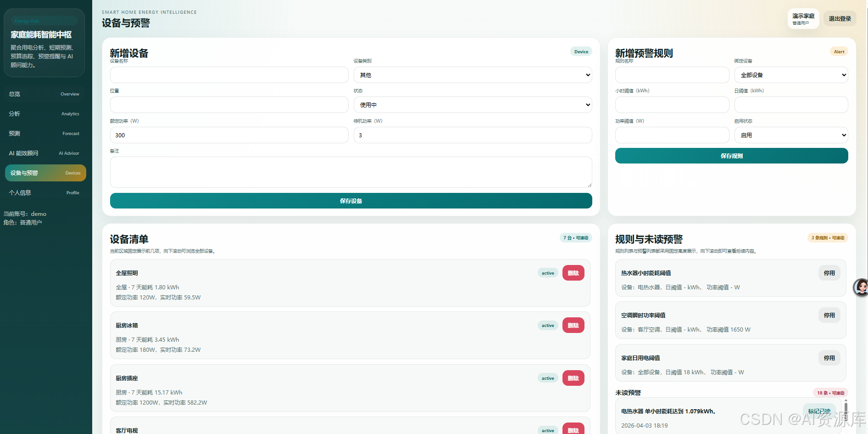Click the 保存设备 button

click(351, 201)
